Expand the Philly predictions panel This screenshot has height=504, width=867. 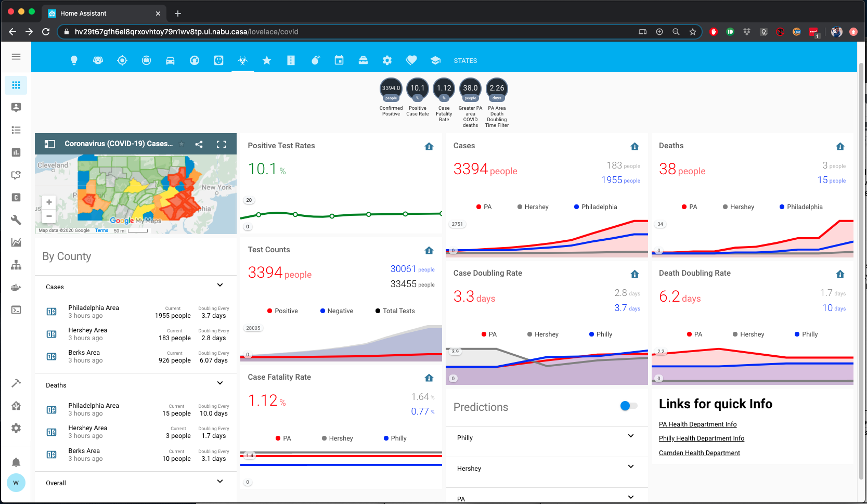click(547, 437)
